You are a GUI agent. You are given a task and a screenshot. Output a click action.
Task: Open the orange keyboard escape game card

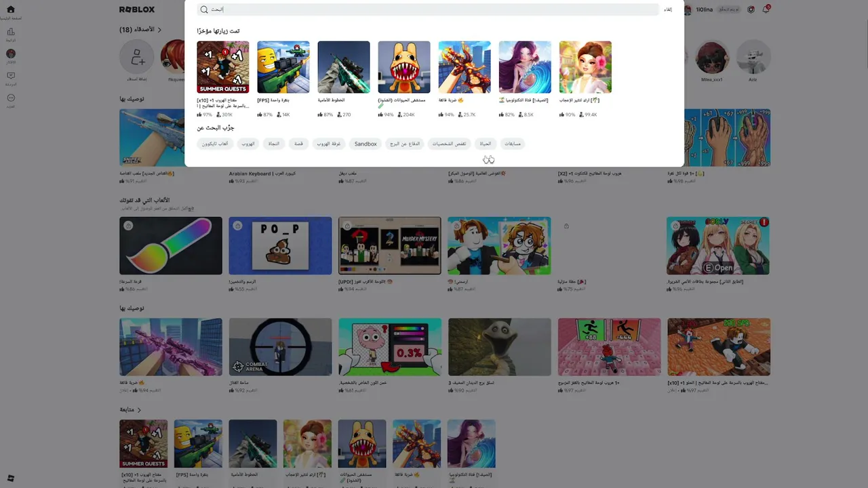click(x=719, y=347)
